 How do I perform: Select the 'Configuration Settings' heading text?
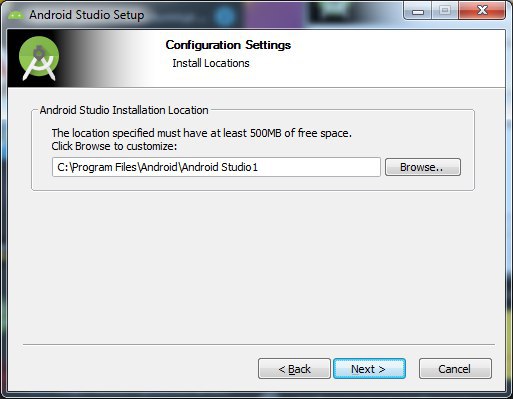tap(228, 45)
